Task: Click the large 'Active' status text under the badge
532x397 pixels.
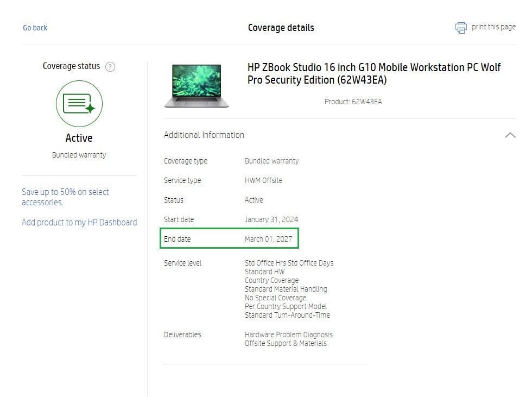Action: [x=79, y=138]
